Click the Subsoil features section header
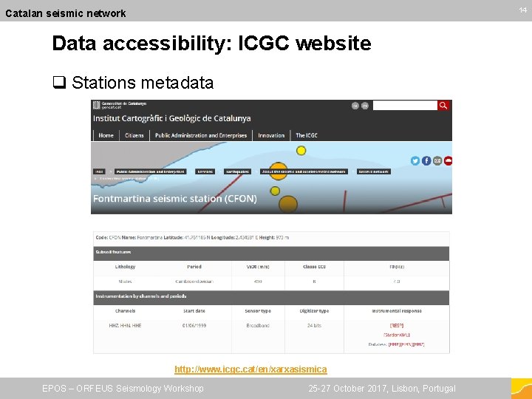The image size is (532, 399). tap(271, 253)
